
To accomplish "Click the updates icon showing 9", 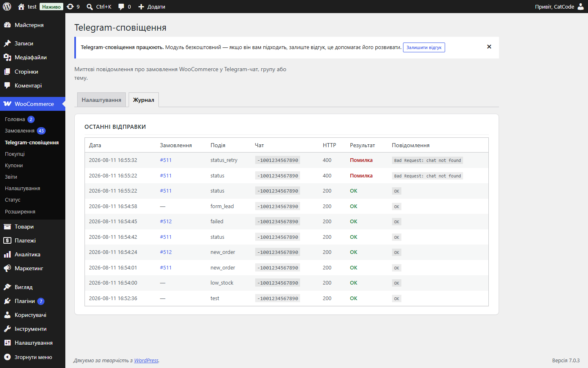I will [x=70, y=7].
